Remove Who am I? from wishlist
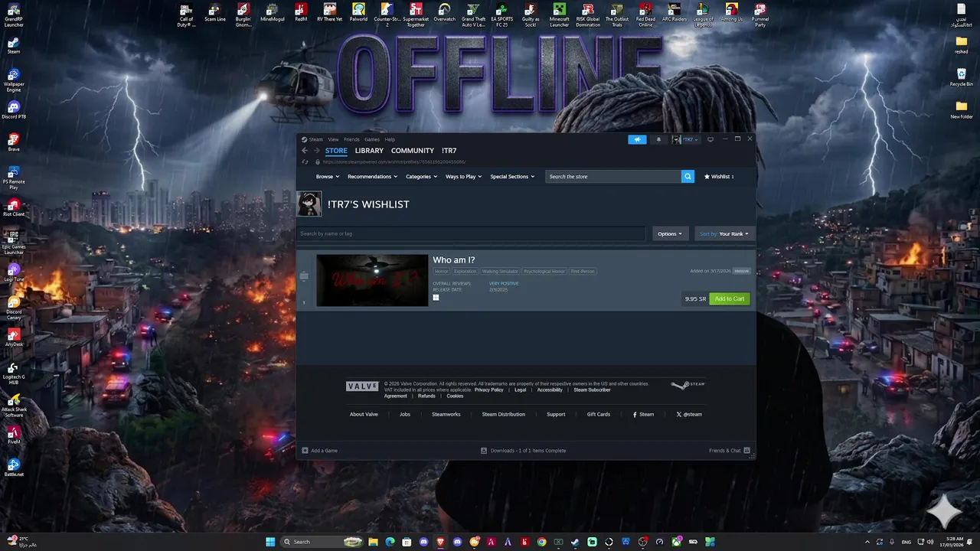This screenshot has height=551, width=980. (741, 271)
